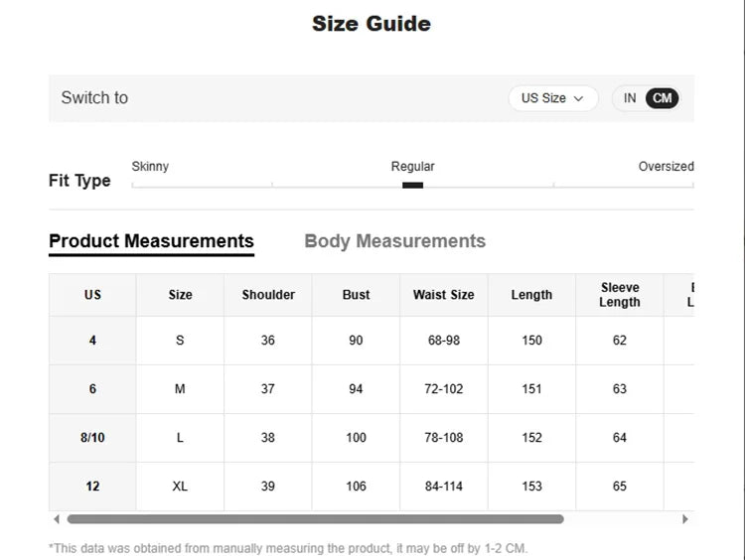Click length value 153
Screen dimensions: 745x560
point(531,487)
